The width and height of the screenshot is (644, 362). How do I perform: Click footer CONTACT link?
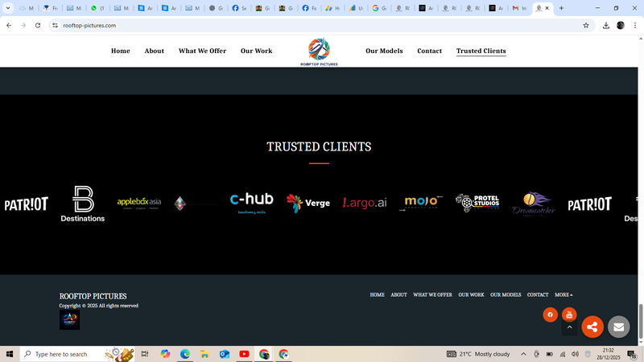click(x=538, y=294)
